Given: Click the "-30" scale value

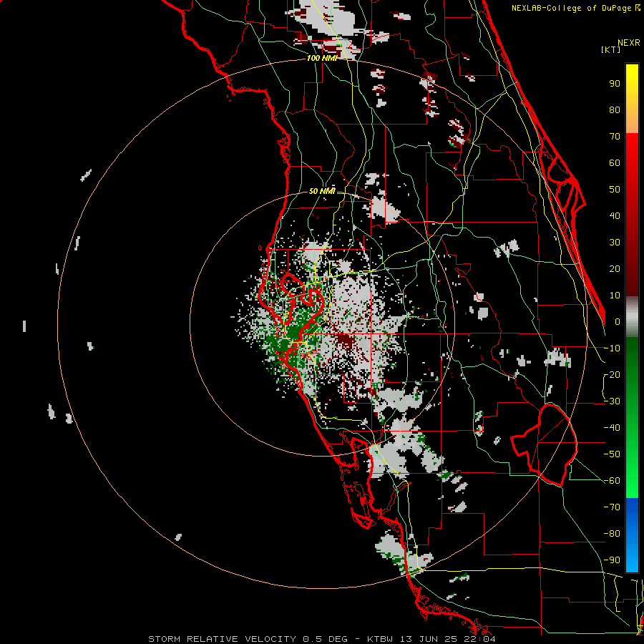Looking at the screenshot, I should 612,401.
